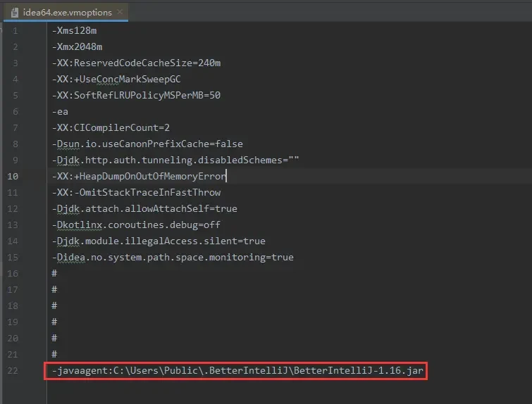
Task: Click the tunneling.disabledSchemes line
Action: [175, 160]
